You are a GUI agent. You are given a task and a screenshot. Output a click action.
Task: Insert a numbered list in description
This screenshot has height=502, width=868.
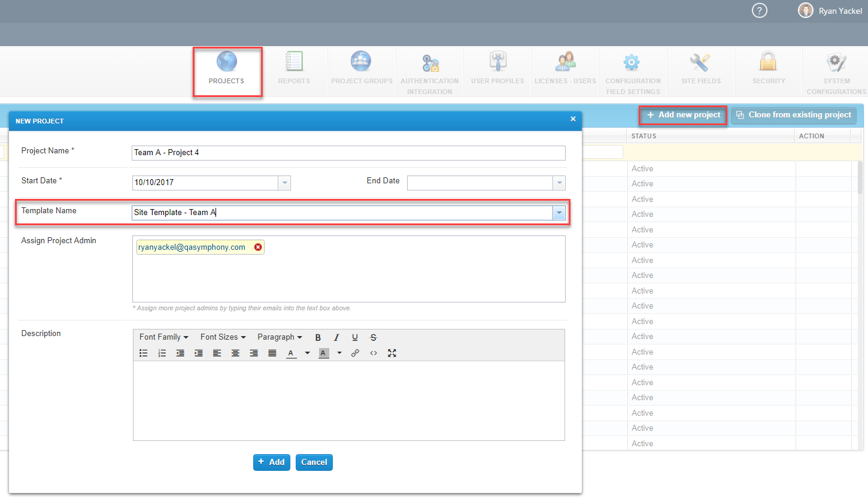coord(162,353)
